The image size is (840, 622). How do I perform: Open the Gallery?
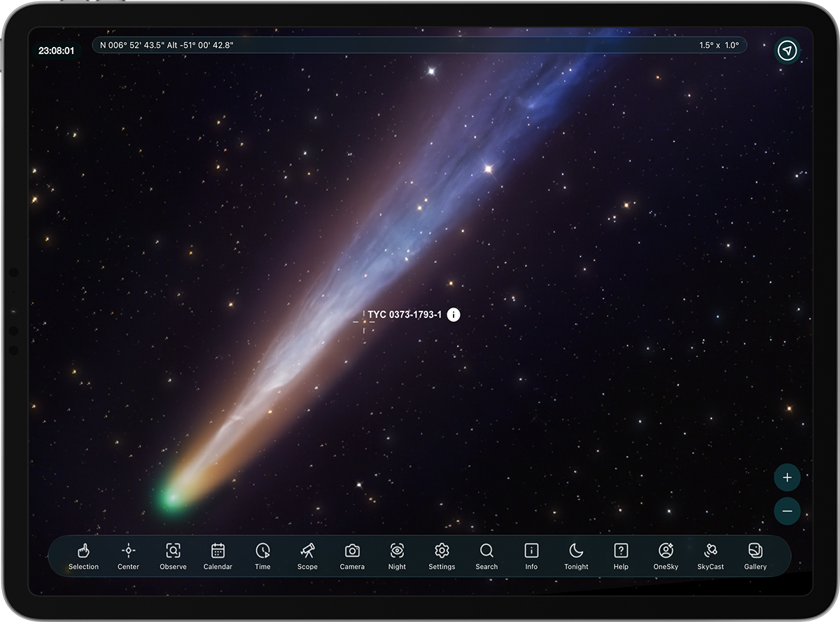(755, 556)
